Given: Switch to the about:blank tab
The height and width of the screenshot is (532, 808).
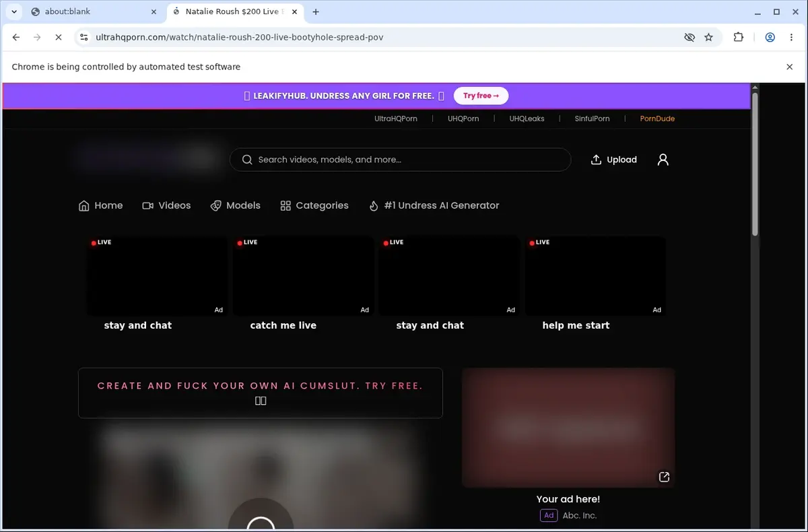Looking at the screenshot, I should (93, 11).
